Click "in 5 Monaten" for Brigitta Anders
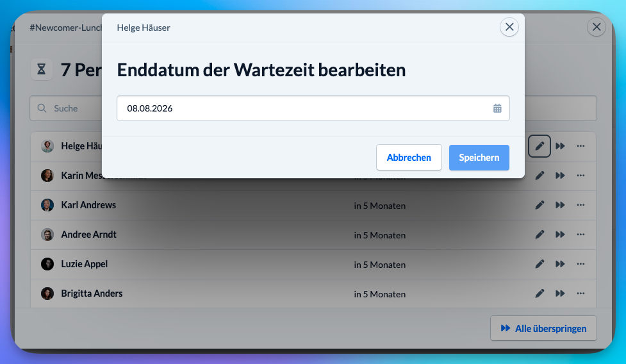Screen dimensions: 626x364 [380, 295]
